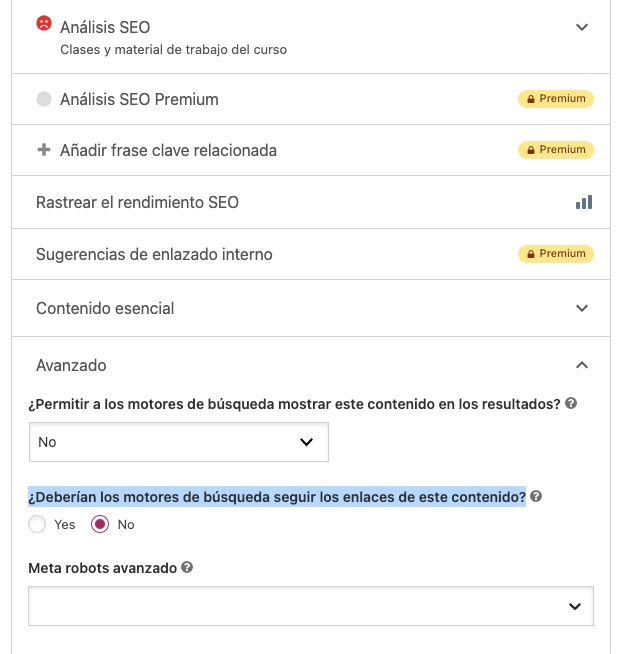The width and height of the screenshot is (619, 654).
Task: Click the help icon next to follow links question
Action: pos(536,496)
